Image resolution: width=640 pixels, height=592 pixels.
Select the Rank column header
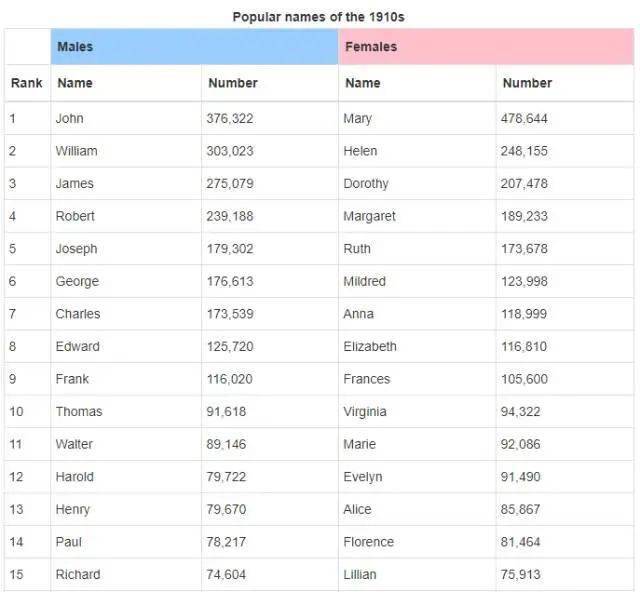(27, 83)
